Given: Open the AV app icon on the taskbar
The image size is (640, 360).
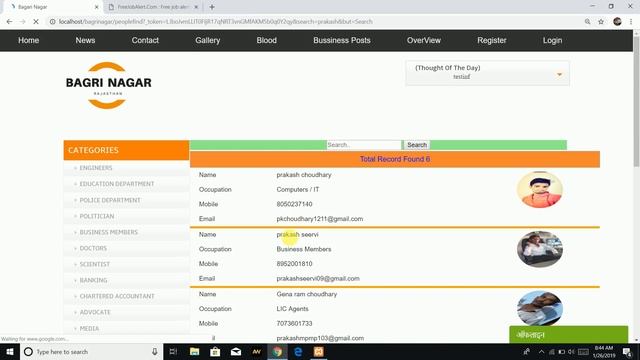Looking at the screenshot, I should (x=256, y=351).
